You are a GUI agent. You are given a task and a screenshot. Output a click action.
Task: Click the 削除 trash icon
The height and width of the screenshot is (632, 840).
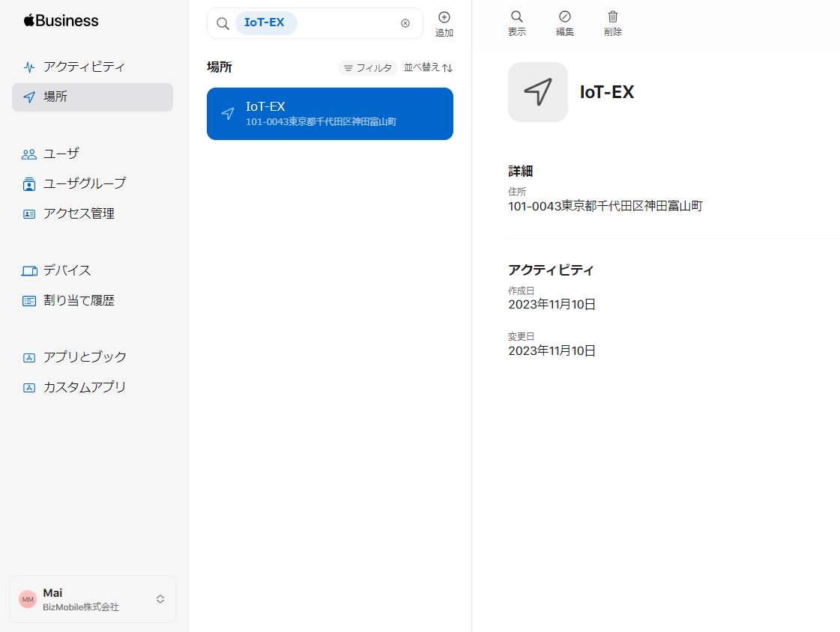pyautogui.click(x=613, y=16)
